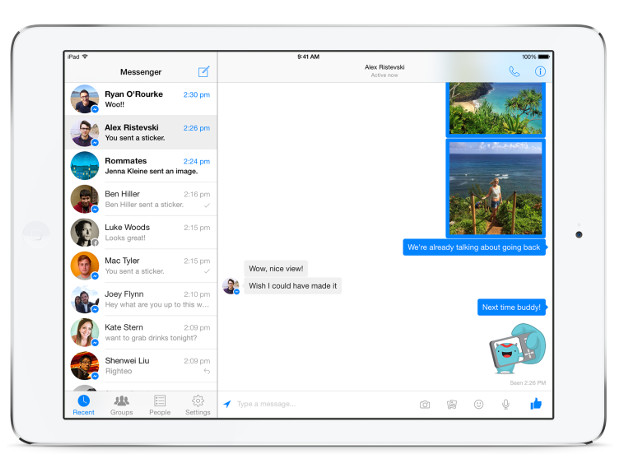
Task: Tap the 9:41 AM clock in status bar
Action: [308, 57]
